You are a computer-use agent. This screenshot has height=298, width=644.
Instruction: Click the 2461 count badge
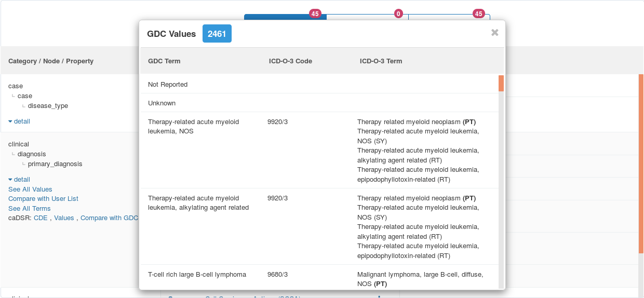point(217,34)
